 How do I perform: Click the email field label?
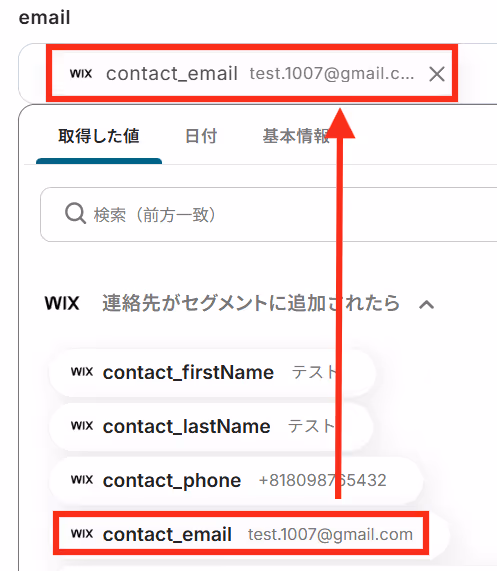(44, 17)
